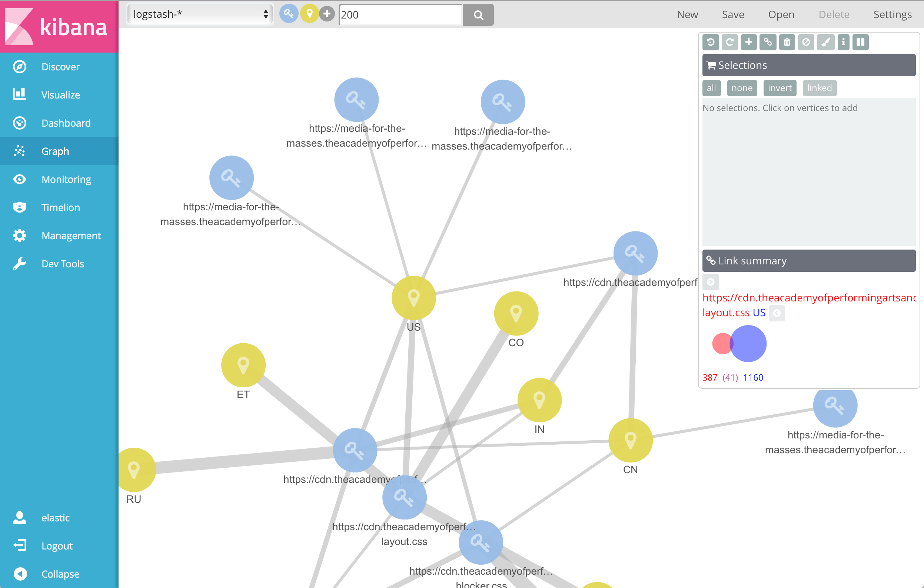Open the custom style brush icon

826,42
